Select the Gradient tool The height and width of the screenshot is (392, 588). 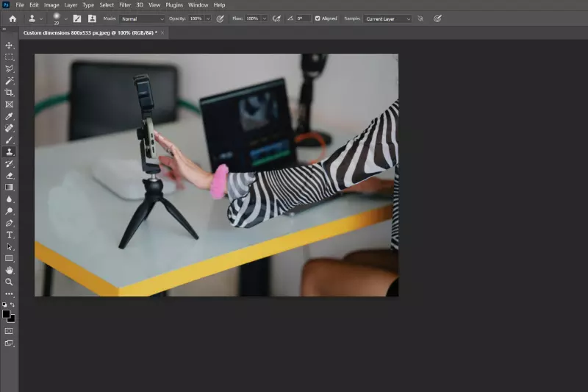point(9,188)
